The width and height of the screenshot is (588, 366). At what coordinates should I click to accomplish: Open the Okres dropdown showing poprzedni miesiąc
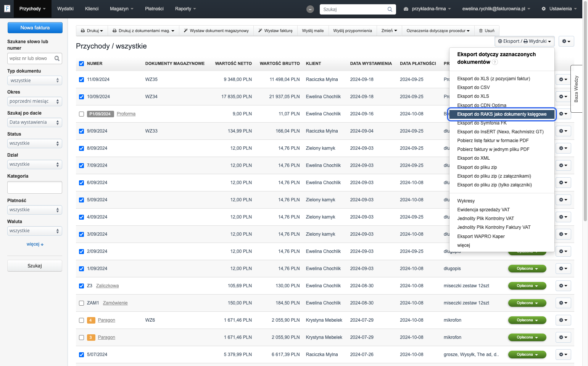click(x=35, y=101)
